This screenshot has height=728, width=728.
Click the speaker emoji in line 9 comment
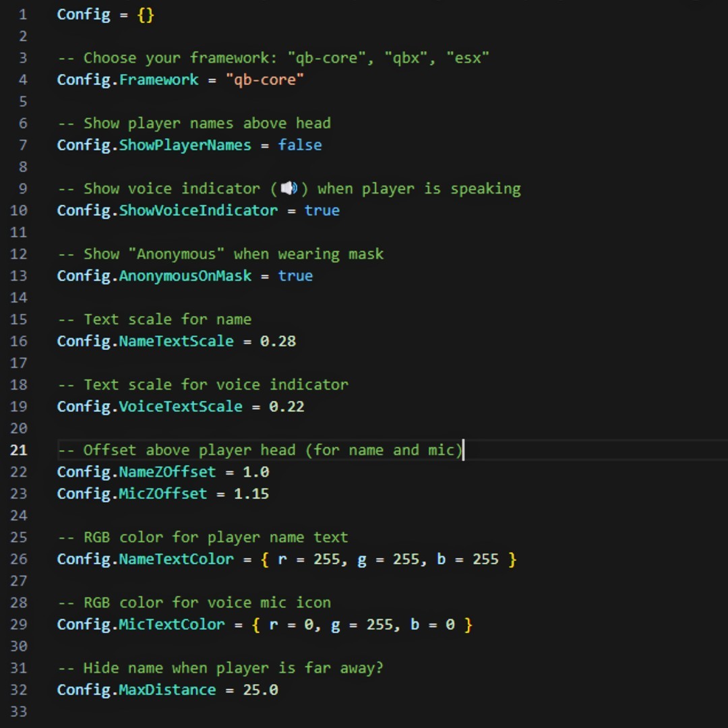point(289,189)
